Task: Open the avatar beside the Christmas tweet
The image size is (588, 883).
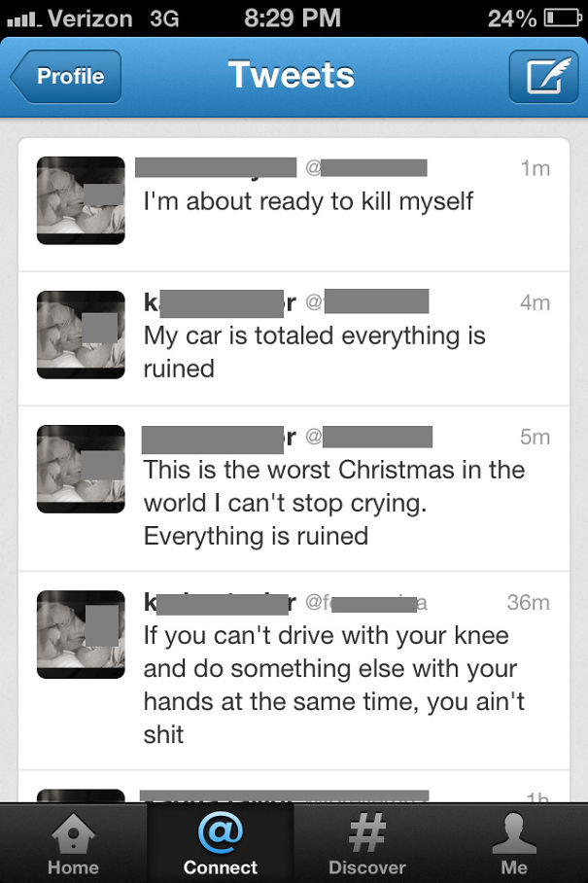Action: 80,469
